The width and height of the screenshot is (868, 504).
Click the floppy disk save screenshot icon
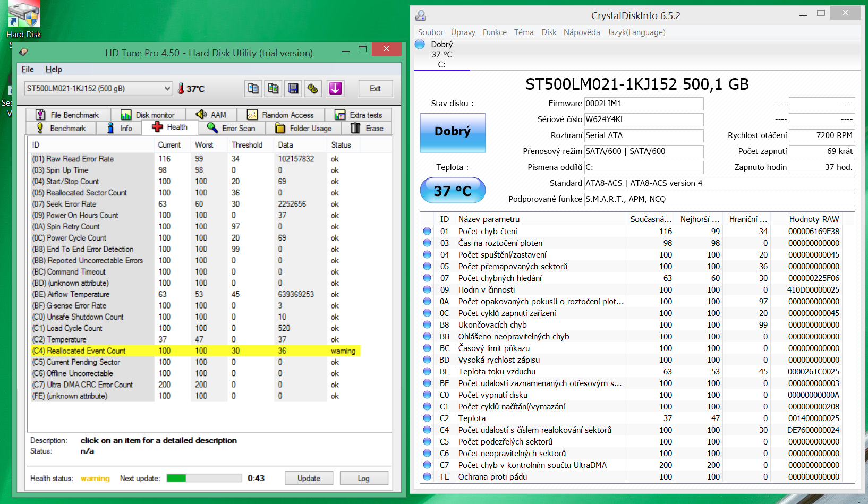[x=293, y=89]
